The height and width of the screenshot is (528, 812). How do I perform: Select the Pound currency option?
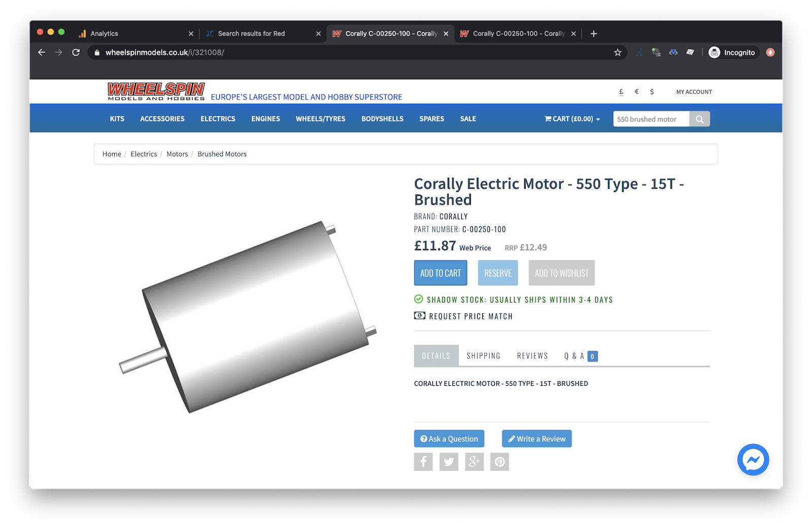621,91
